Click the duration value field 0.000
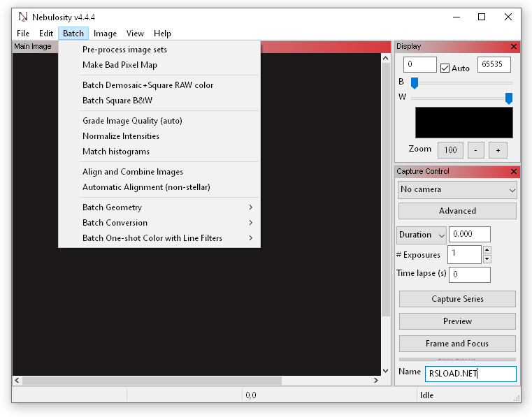This screenshot has height=417, width=532. coord(470,234)
